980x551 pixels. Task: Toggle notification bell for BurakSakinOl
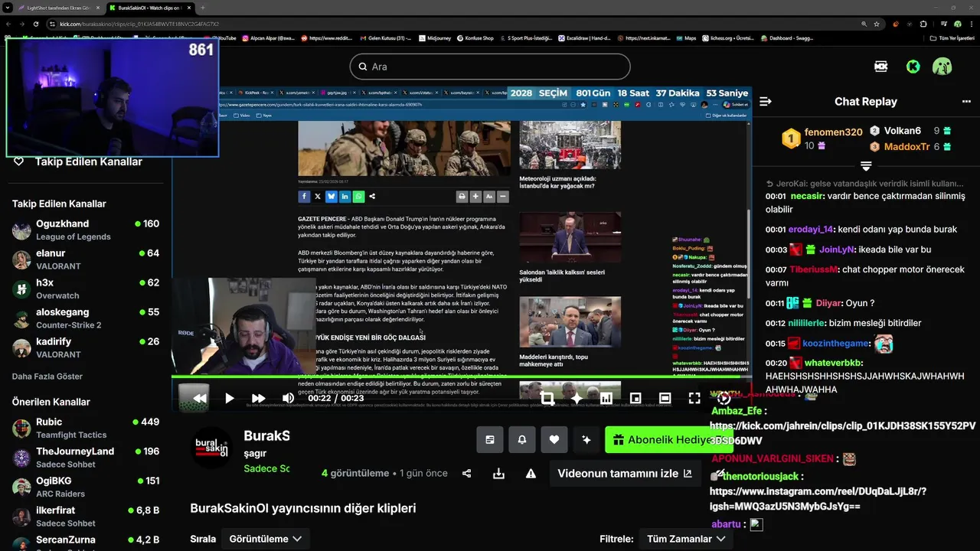(x=522, y=440)
